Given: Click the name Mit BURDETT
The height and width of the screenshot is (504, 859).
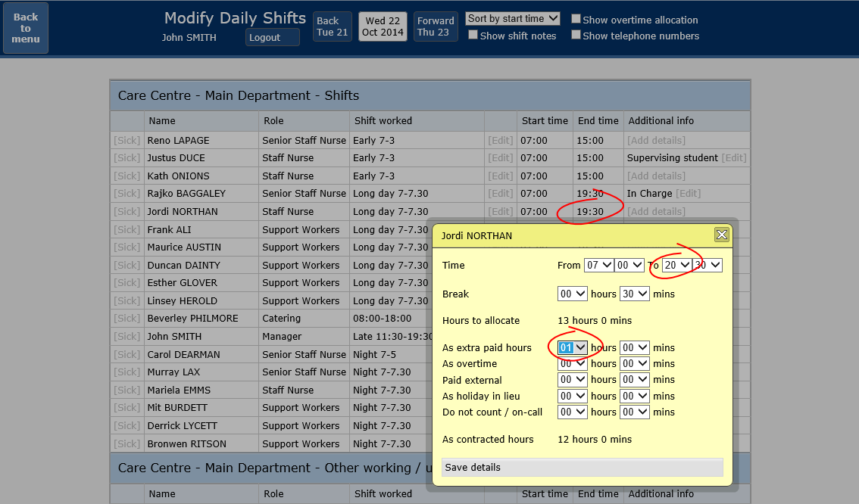Looking at the screenshot, I should 177,408.
